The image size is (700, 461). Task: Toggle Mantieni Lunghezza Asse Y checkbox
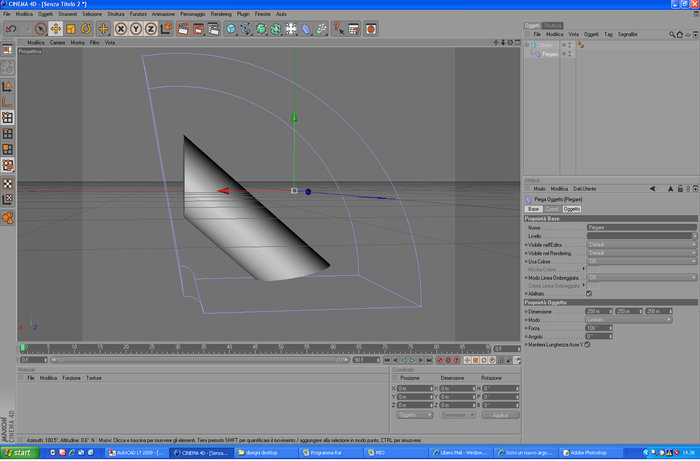[588, 345]
